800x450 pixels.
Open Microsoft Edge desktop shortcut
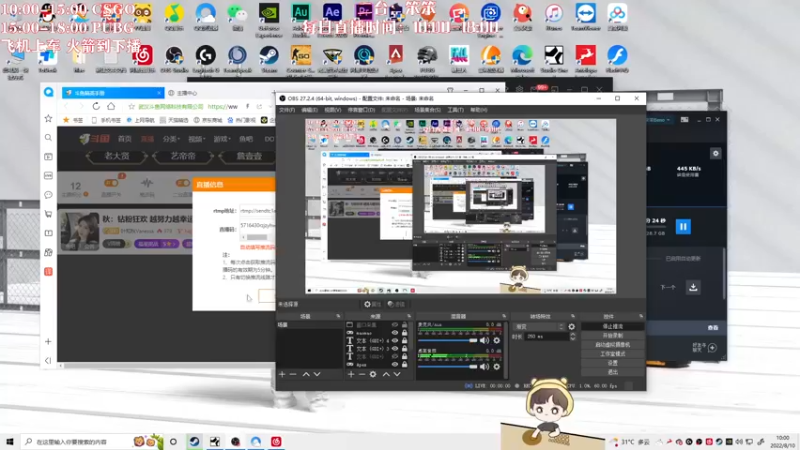coord(522,56)
